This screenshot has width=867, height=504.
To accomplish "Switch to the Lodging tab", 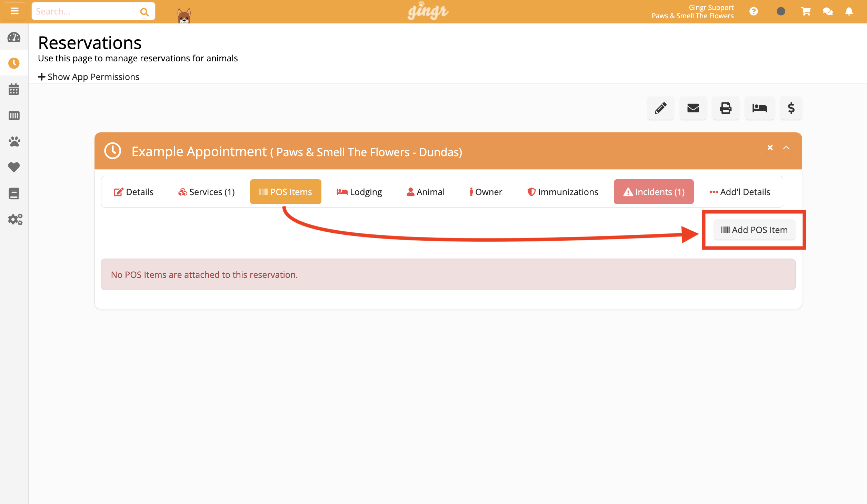I will click(x=359, y=192).
